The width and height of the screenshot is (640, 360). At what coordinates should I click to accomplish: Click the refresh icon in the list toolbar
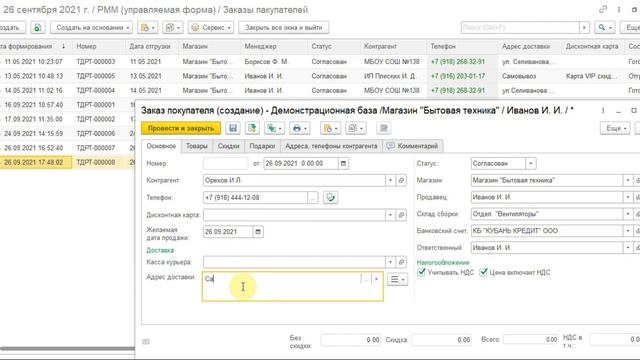(38, 27)
